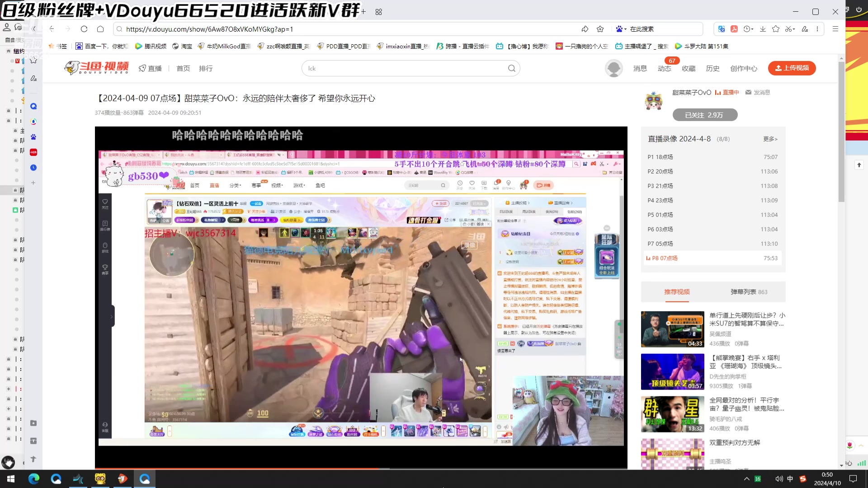Open 历史 history link
The width and height of the screenshot is (868, 488).
tap(712, 68)
